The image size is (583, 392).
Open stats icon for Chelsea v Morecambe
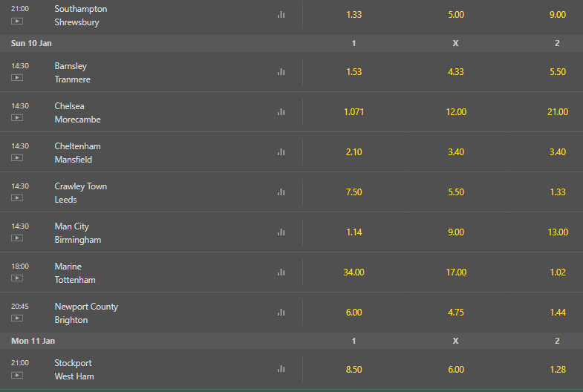[x=281, y=112]
